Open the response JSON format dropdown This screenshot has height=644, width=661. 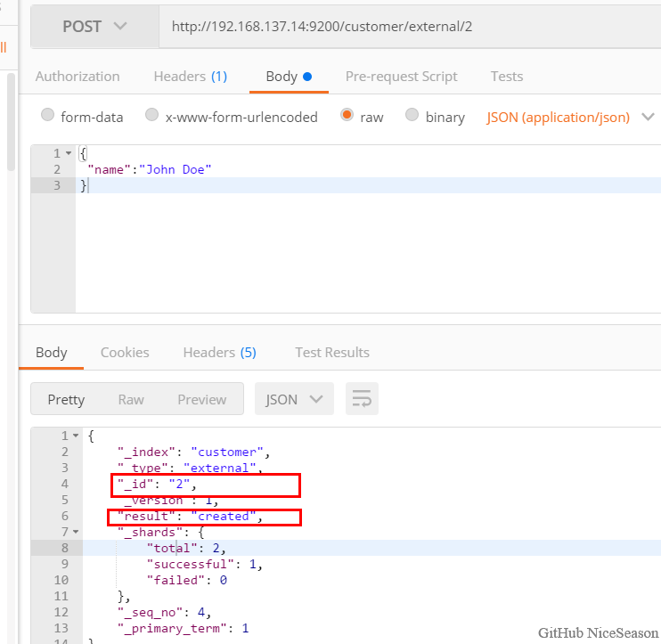294,399
